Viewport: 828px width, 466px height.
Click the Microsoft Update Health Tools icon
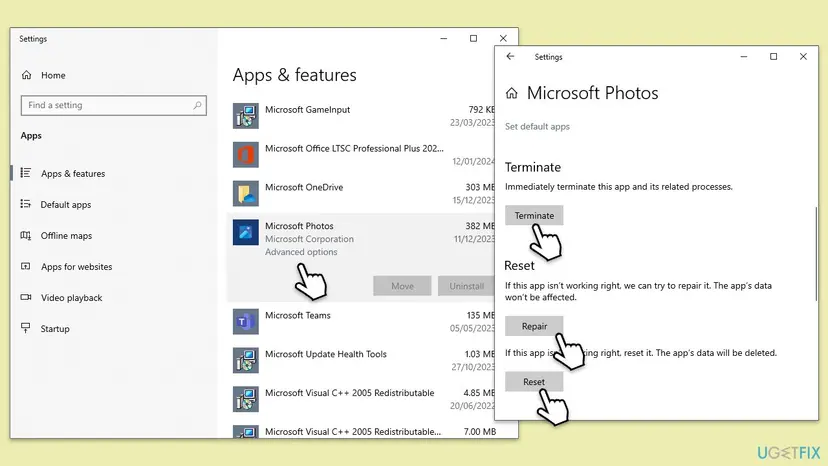pos(246,360)
